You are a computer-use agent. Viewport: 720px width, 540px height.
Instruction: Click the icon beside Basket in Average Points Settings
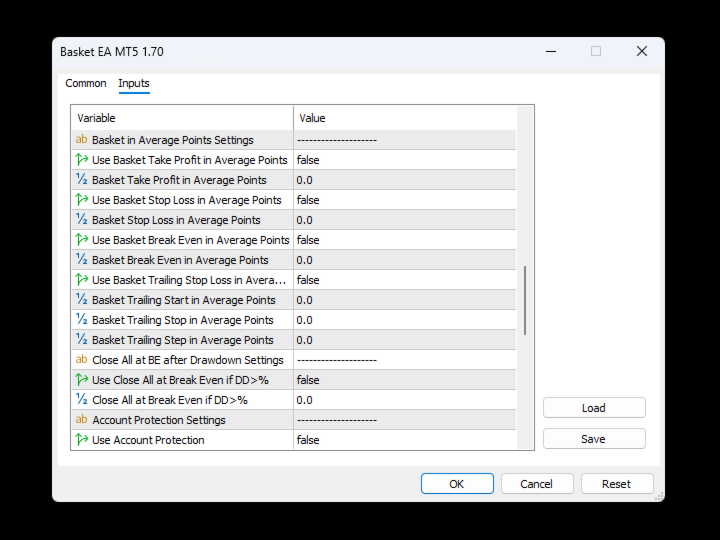tap(81, 139)
